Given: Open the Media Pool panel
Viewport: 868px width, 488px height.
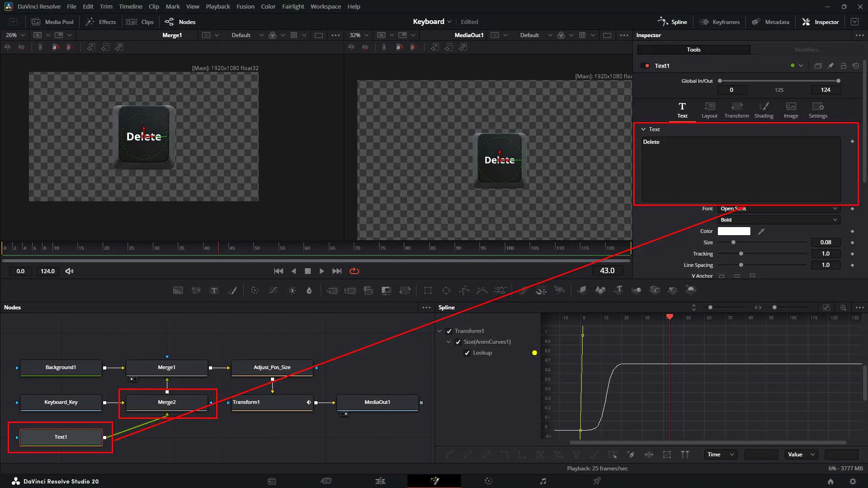Looking at the screenshot, I should [52, 22].
